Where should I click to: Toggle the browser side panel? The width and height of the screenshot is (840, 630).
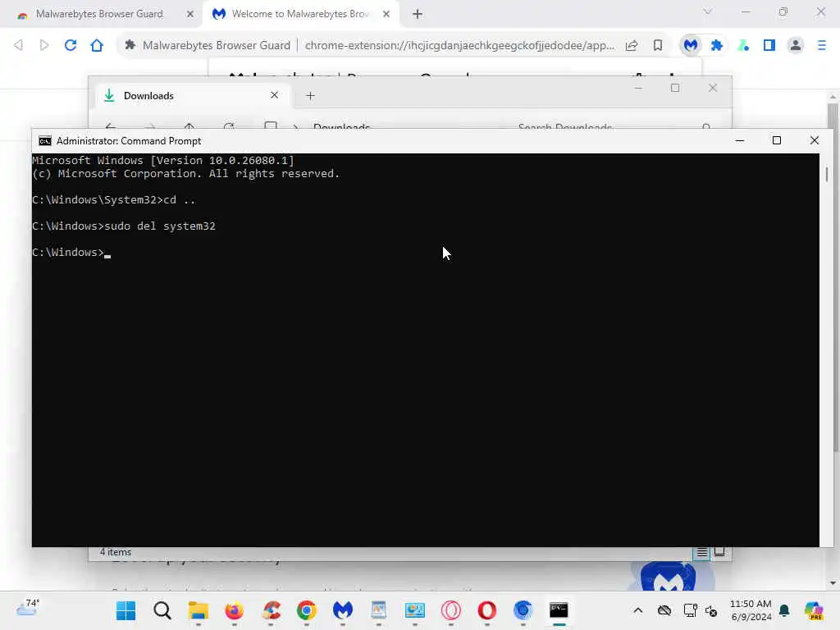point(769,46)
